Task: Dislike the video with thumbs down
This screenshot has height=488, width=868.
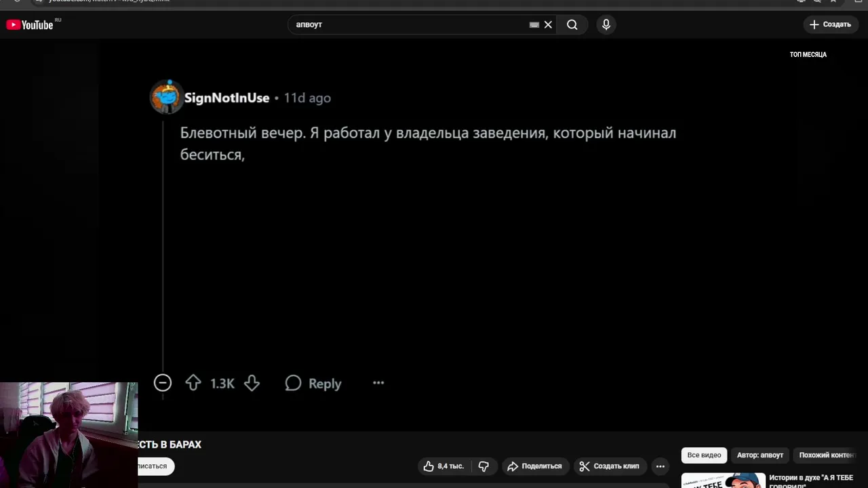Action: 484,466
